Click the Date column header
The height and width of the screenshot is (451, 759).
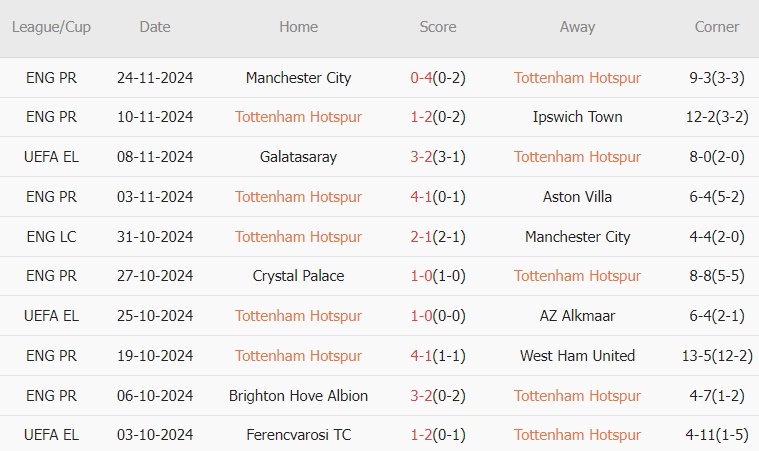[x=155, y=27]
